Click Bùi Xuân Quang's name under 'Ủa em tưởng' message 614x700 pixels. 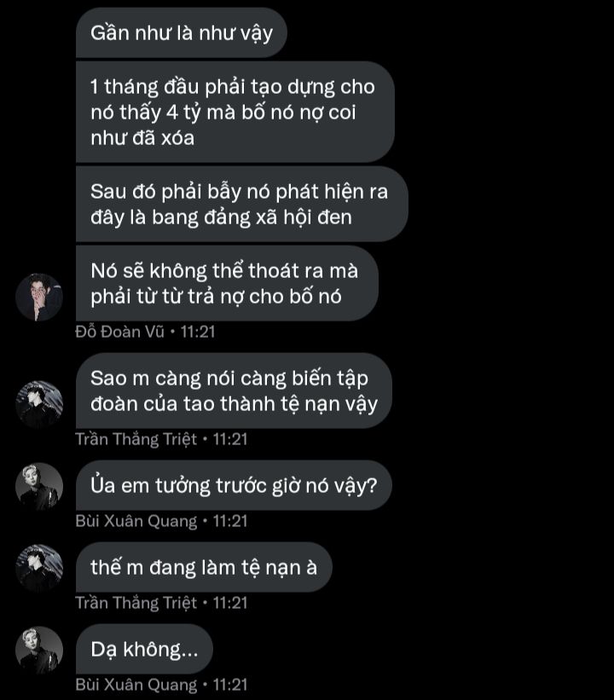coord(136,521)
